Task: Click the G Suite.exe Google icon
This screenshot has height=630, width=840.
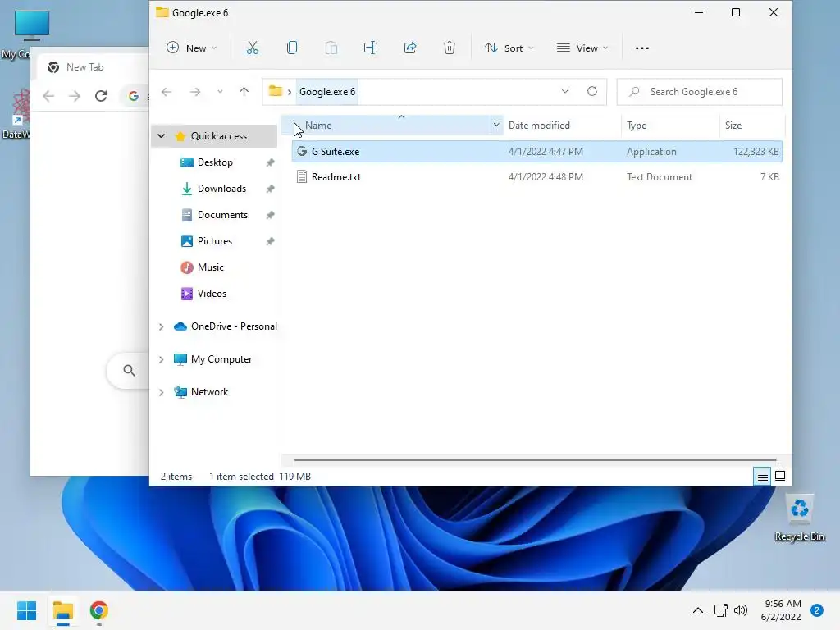Action: tap(302, 151)
